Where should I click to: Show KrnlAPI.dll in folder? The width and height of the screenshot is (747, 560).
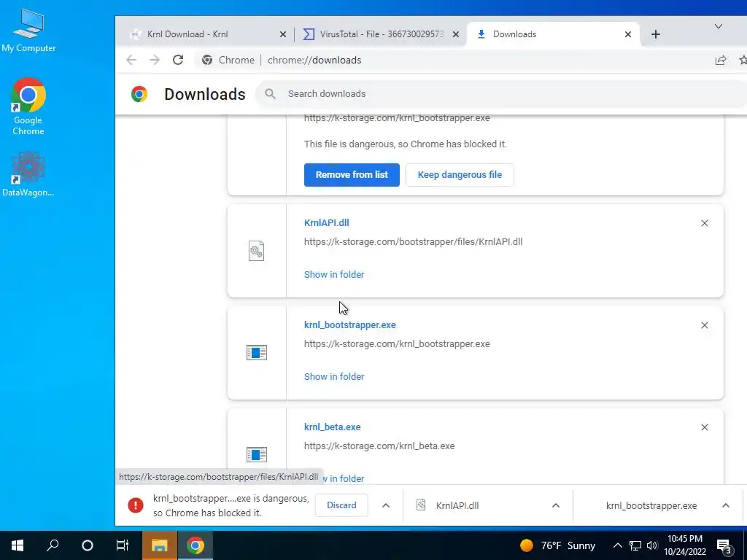tap(334, 274)
